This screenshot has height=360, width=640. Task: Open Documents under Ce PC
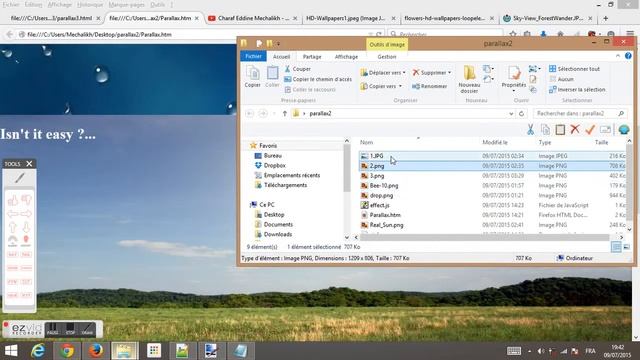click(274, 224)
